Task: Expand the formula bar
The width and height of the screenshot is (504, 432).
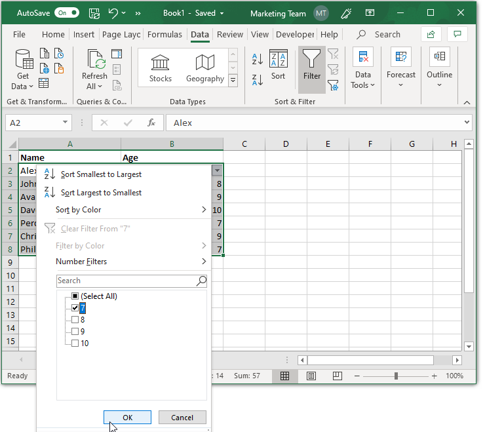Action: pos(467,122)
